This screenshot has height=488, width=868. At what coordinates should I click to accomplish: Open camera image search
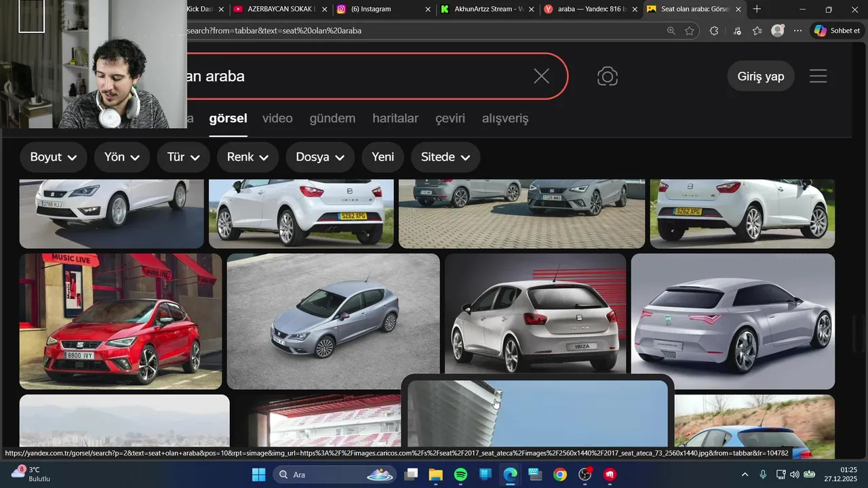[608, 76]
